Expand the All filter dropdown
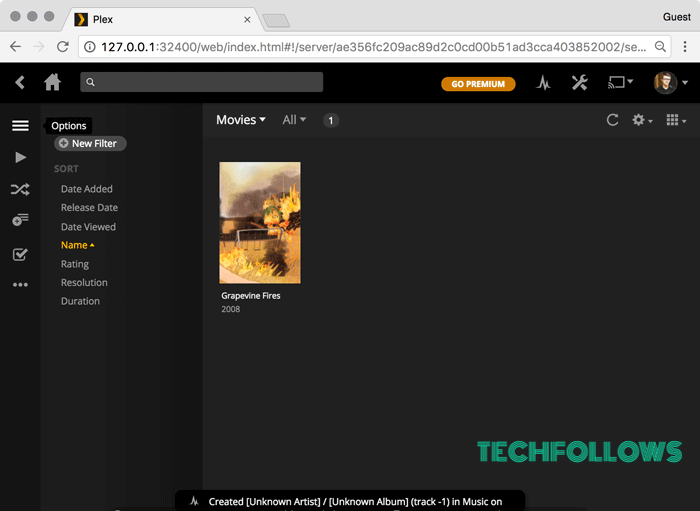700x511 pixels. [x=294, y=120]
